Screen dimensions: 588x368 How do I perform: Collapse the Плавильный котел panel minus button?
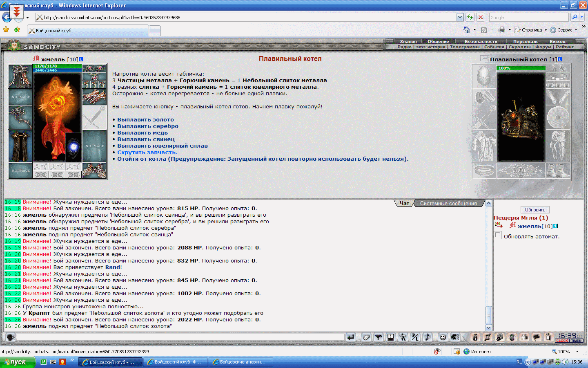point(485,58)
